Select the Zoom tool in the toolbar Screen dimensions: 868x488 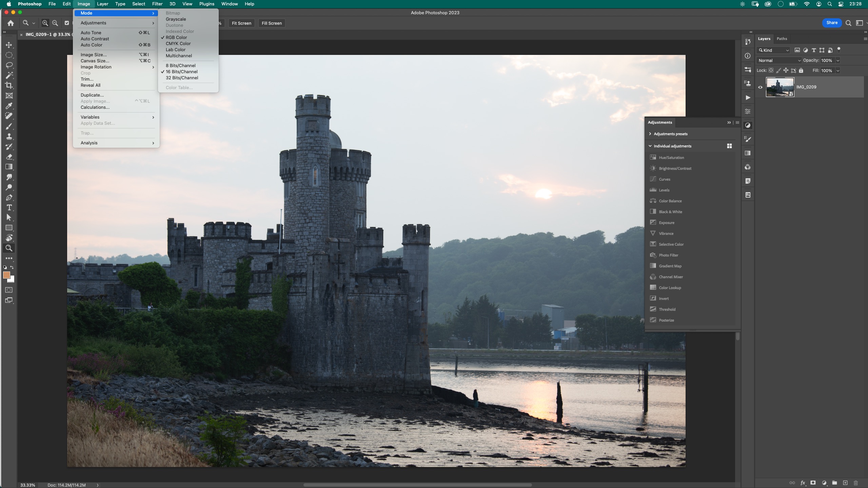point(9,248)
